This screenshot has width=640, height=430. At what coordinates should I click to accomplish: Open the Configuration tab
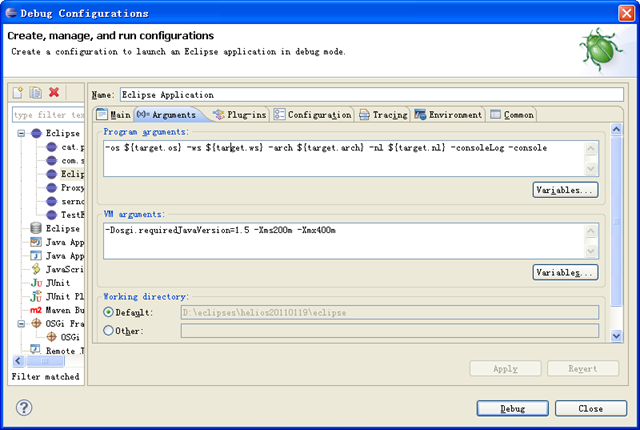point(312,115)
